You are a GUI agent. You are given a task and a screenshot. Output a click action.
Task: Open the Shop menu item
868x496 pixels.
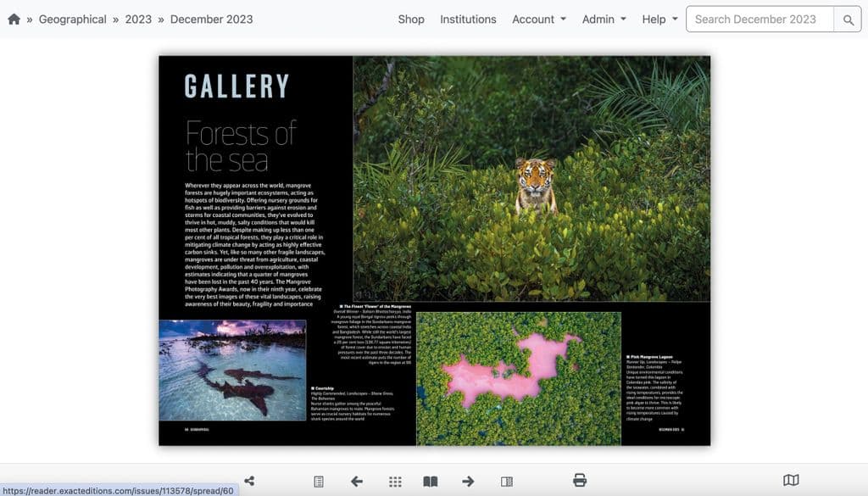click(x=411, y=20)
